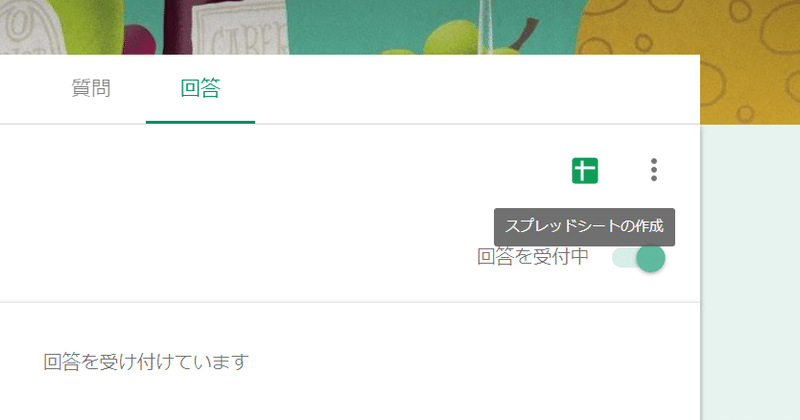Click the white cross on the Sheets icon
Image resolution: width=800 pixels, height=420 pixels.
585,170
